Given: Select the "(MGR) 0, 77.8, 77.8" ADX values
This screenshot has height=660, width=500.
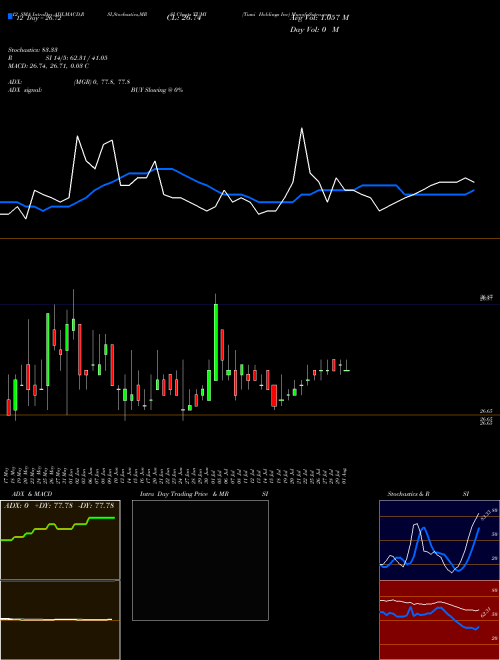Looking at the screenshot, I should click(102, 82).
